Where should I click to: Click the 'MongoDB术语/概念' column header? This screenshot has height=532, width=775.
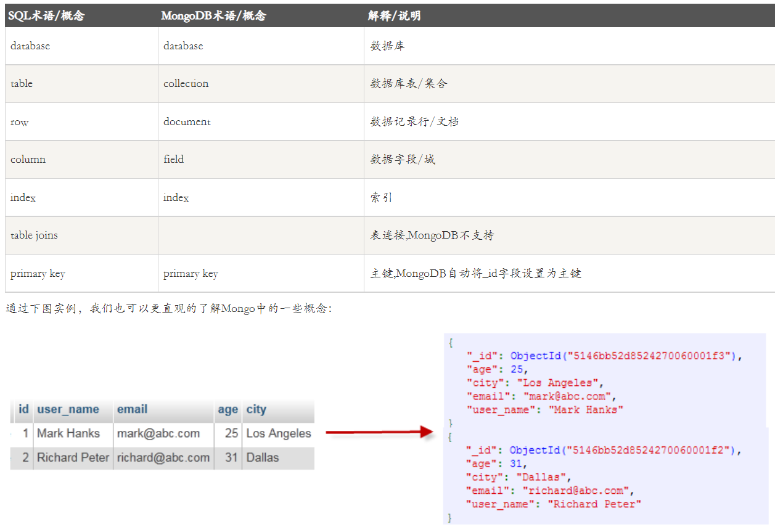pos(261,15)
